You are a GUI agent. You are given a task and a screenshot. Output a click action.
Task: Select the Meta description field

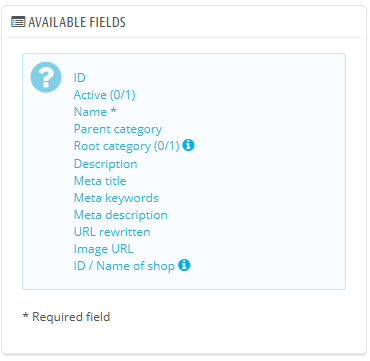(120, 215)
